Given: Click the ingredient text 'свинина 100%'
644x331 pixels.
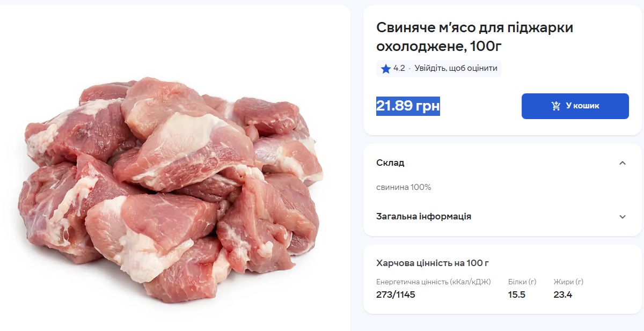Looking at the screenshot, I should click(x=404, y=187).
